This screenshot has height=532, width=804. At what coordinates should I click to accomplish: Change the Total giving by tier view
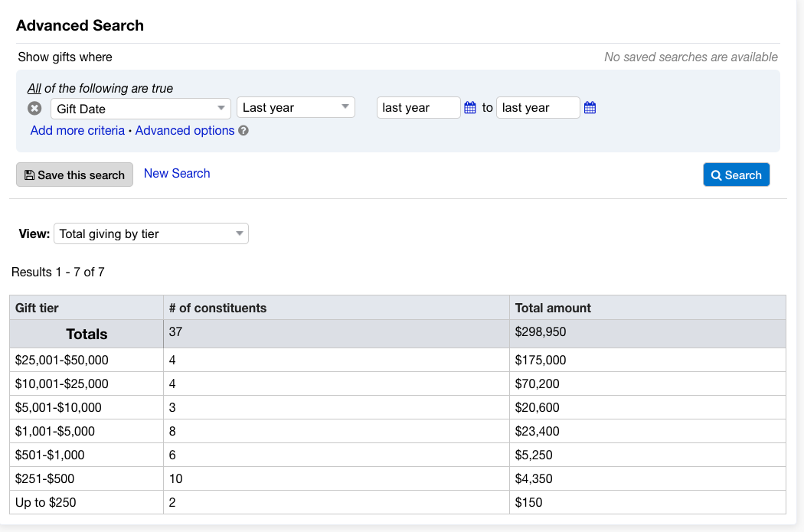click(151, 233)
